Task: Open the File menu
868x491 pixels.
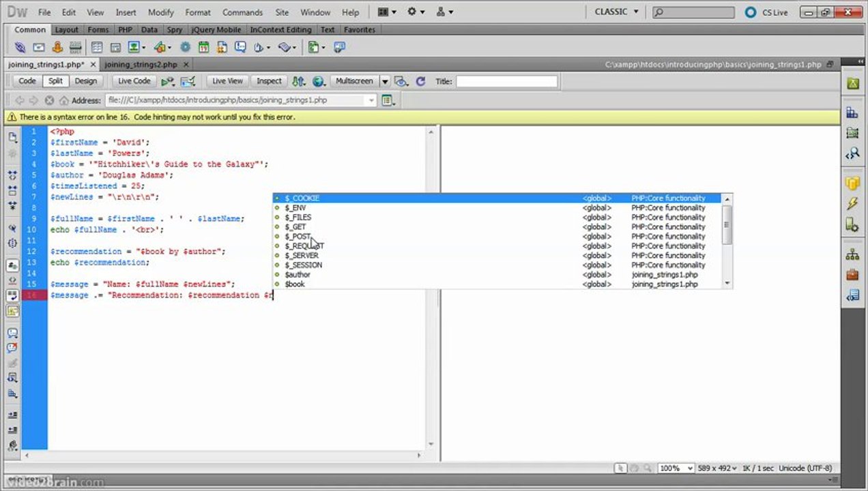Action: (x=44, y=12)
